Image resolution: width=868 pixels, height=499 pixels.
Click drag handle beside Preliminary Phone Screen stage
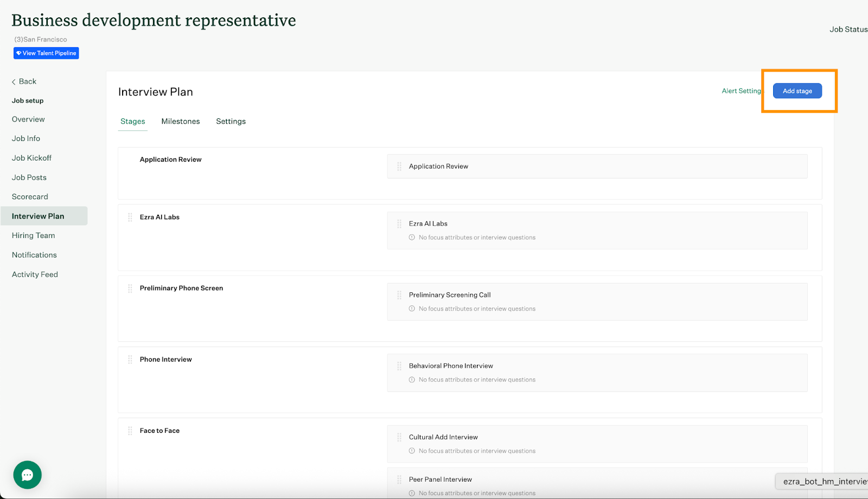[x=130, y=289]
